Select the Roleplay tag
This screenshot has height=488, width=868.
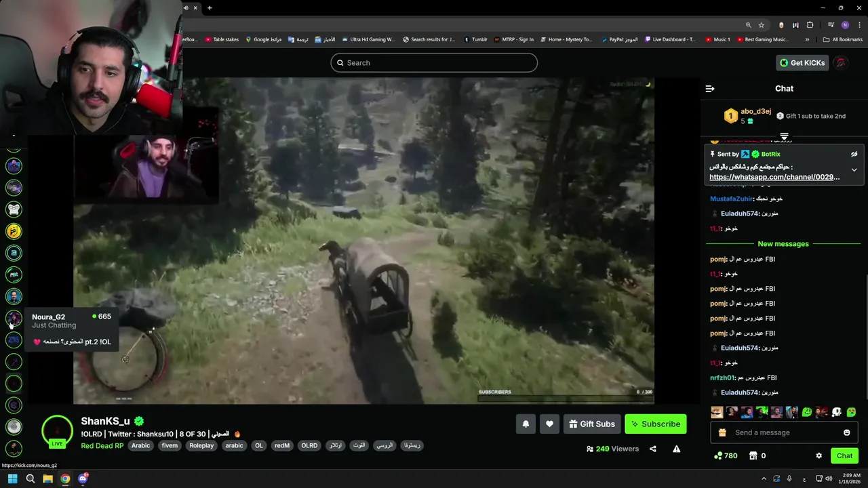click(201, 445)
